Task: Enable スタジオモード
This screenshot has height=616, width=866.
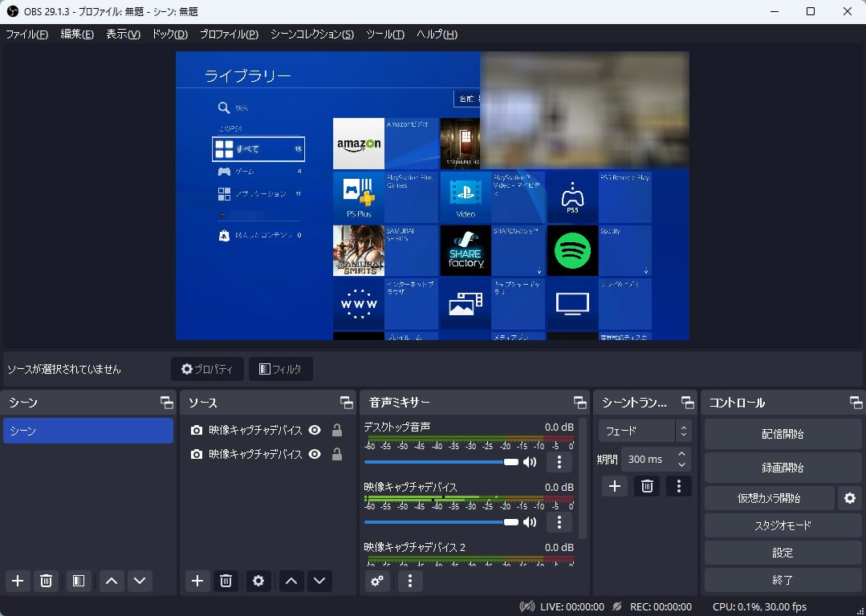Action: tap(783, 525)
